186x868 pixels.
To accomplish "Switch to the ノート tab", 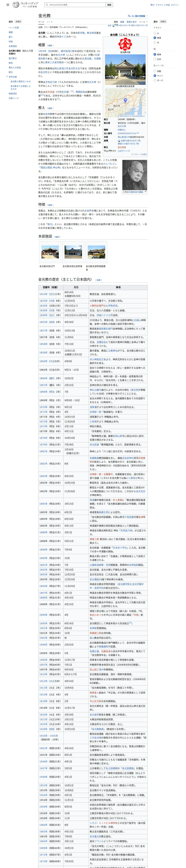I will pos(50,22).
